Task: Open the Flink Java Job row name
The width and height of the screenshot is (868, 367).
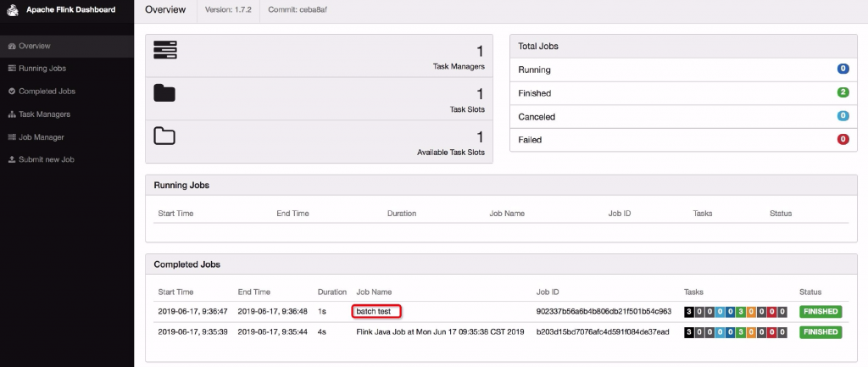Action: [x=440, y=332]
